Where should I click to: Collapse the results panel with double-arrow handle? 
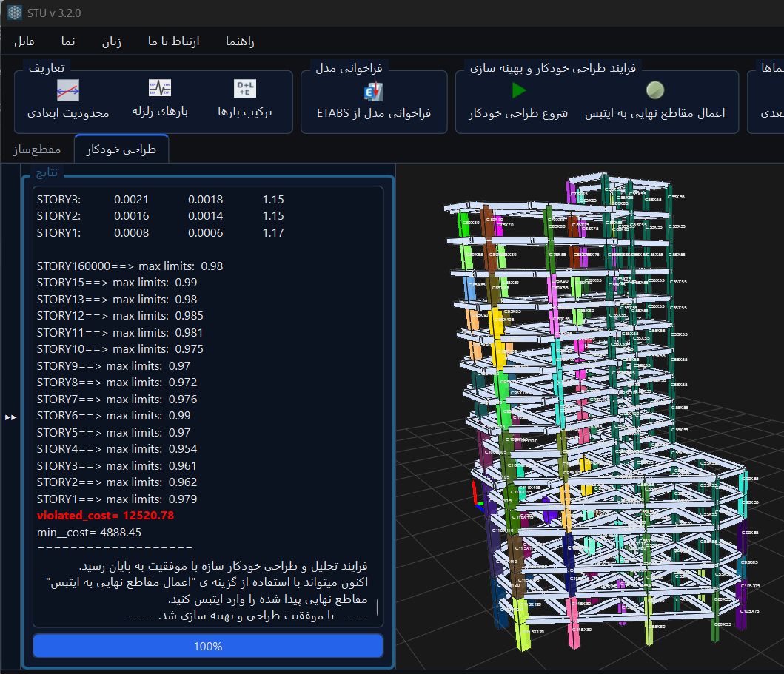pyautogui.click(x=11, y=417)
